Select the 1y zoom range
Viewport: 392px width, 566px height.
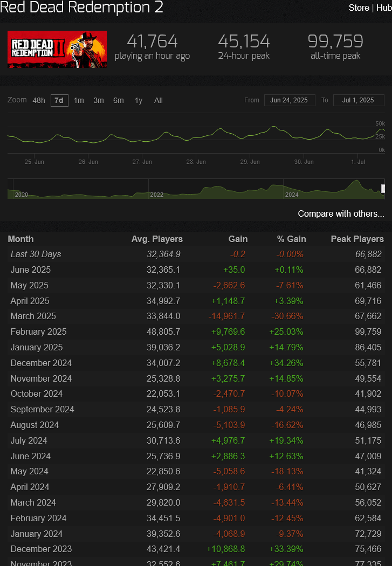click(139, 100)
